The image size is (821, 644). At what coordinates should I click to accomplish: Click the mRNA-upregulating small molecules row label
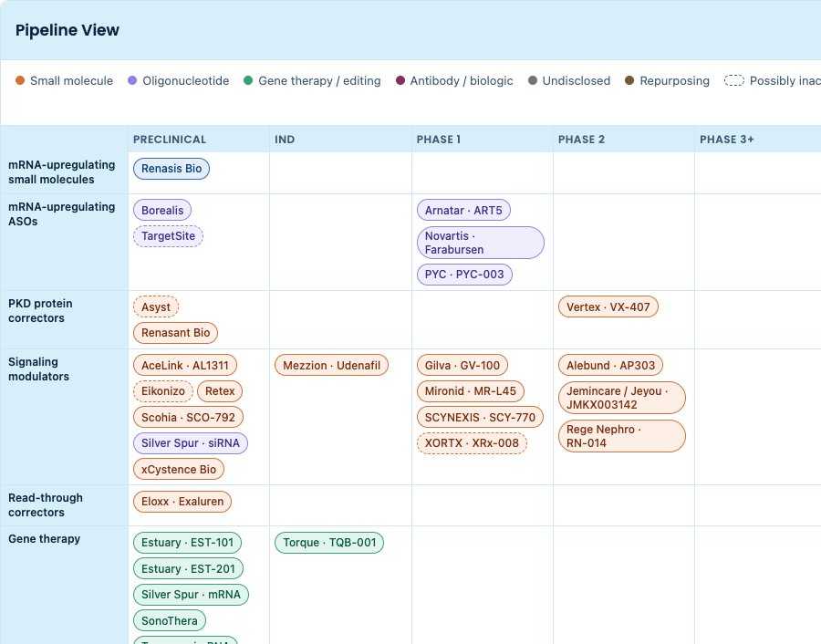62,172
